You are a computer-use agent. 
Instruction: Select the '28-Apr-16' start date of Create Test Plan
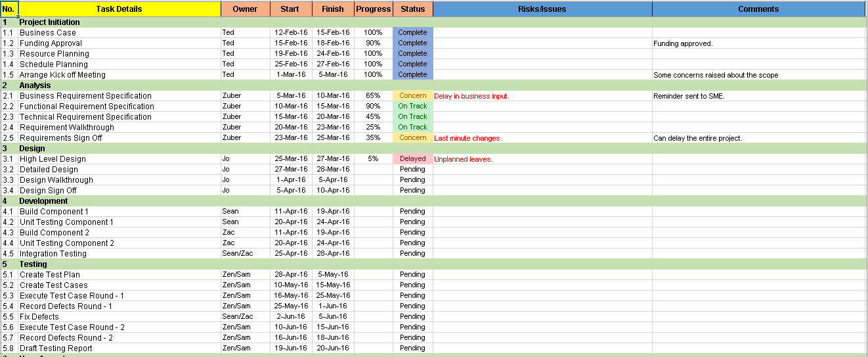pos(292,274)
